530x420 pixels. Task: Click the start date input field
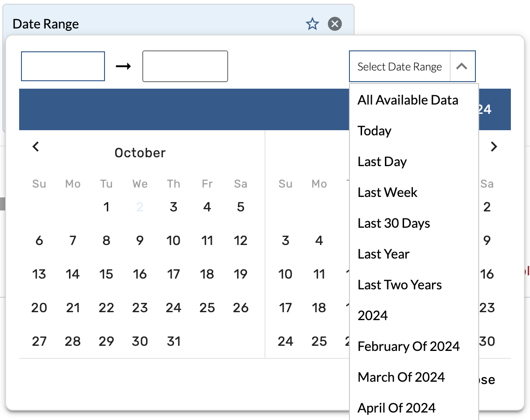tap(63, 67)
